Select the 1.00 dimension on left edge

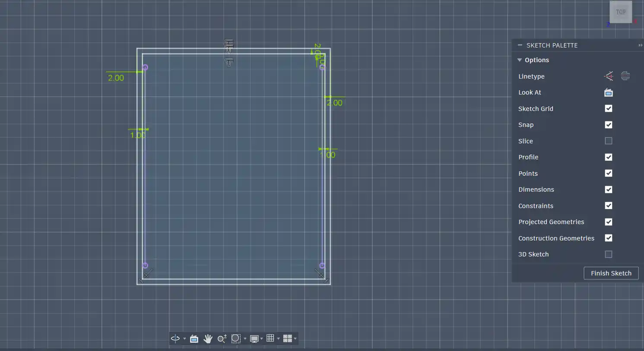(x=138, y=135)
